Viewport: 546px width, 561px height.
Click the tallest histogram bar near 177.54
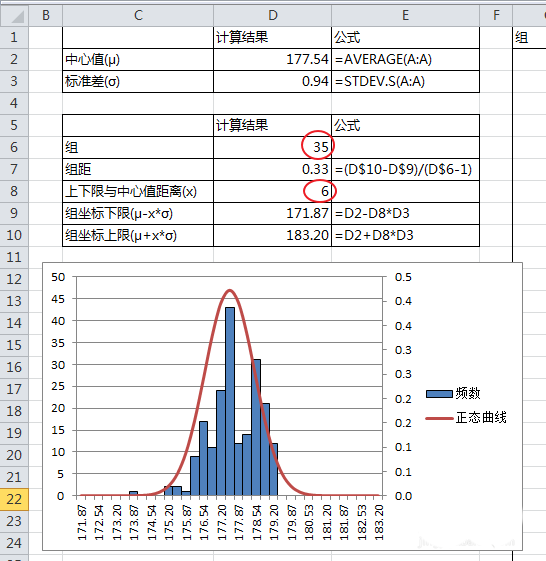pos(230,401)
